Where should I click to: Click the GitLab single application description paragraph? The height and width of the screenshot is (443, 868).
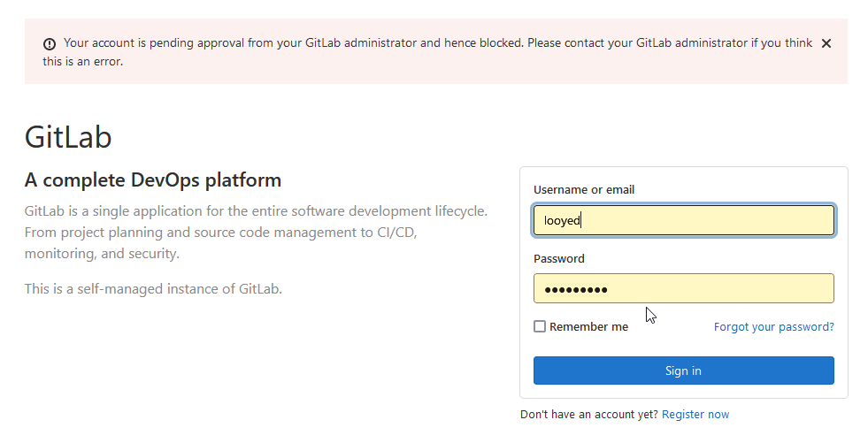[256, 212]
